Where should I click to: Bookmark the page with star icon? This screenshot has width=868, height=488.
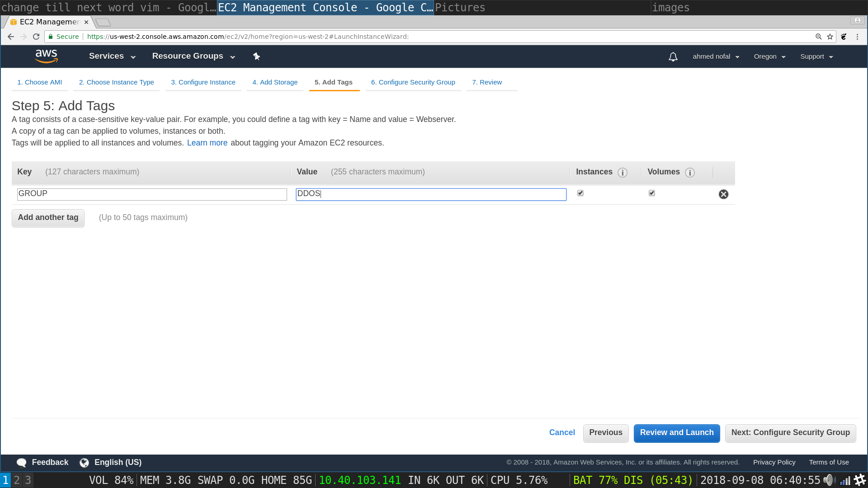coord(830,37)
